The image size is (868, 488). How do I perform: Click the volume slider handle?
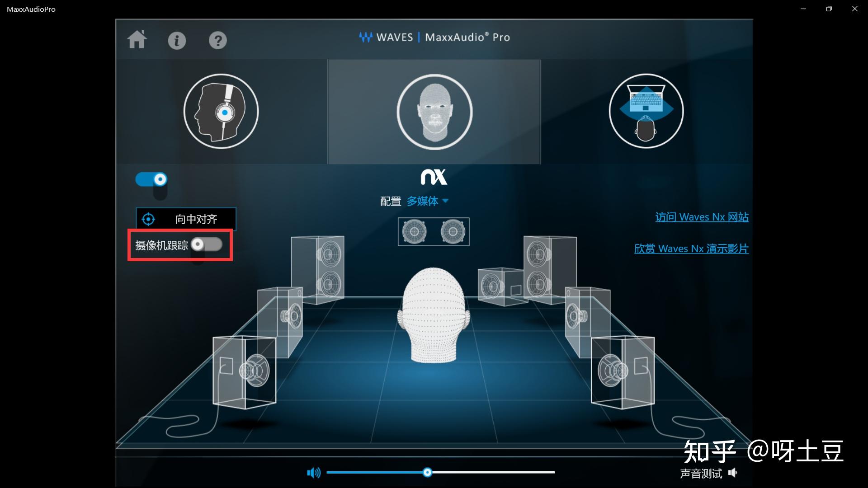click(427, 473)
